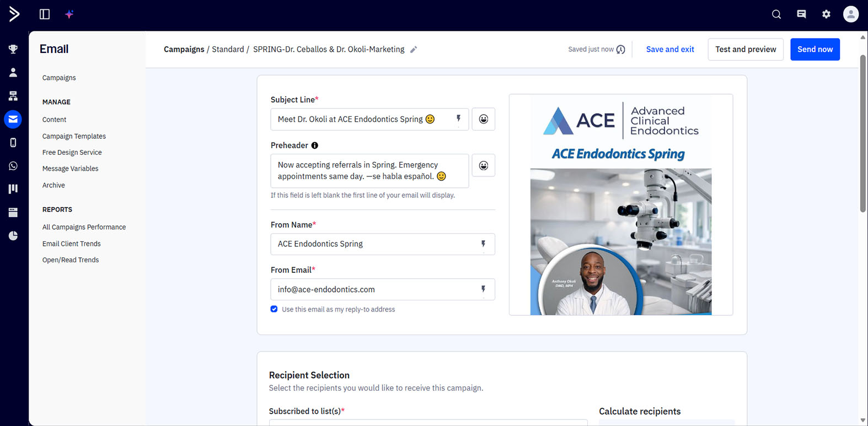Uncheck use this email as reply-to address
Image resolution: width=868 pixels, height=426 pixels.
(x=274, y=309)
